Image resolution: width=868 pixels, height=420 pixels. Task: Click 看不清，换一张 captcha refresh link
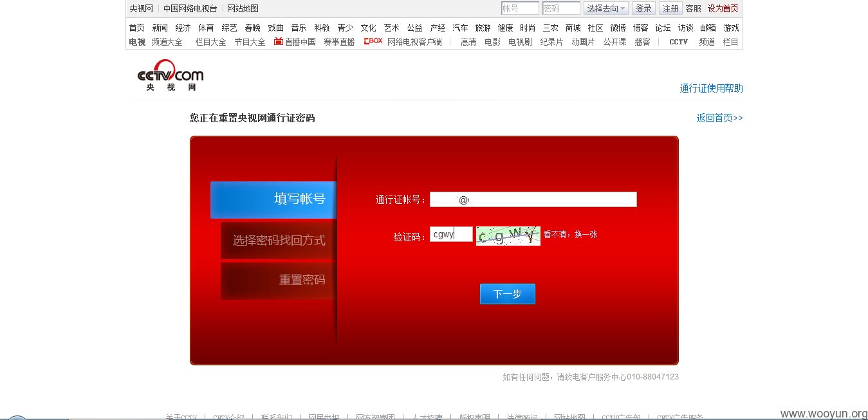point(570,235)
